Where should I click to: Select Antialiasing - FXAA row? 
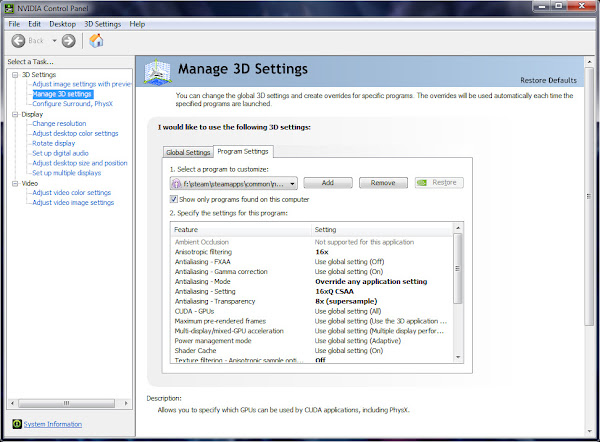312,262
